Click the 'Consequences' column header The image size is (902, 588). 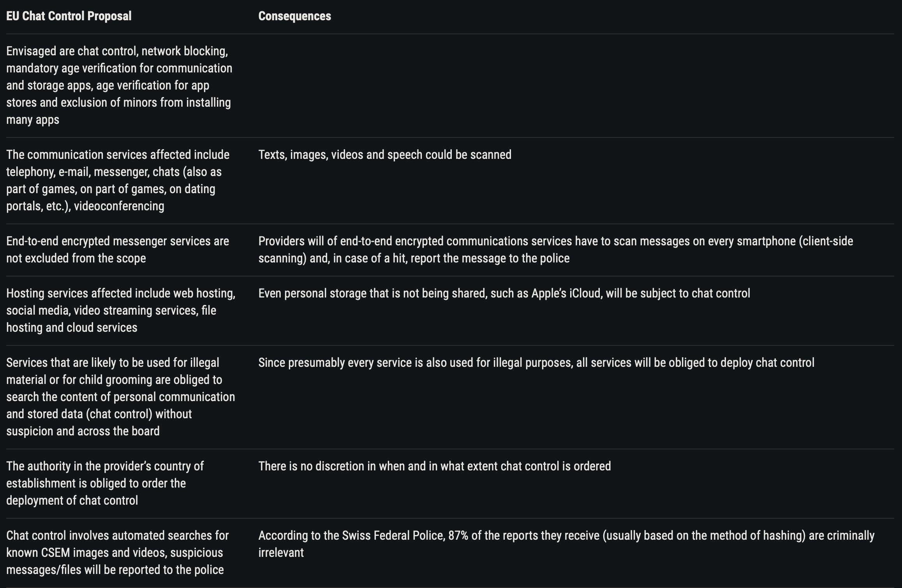click(295, 16)
